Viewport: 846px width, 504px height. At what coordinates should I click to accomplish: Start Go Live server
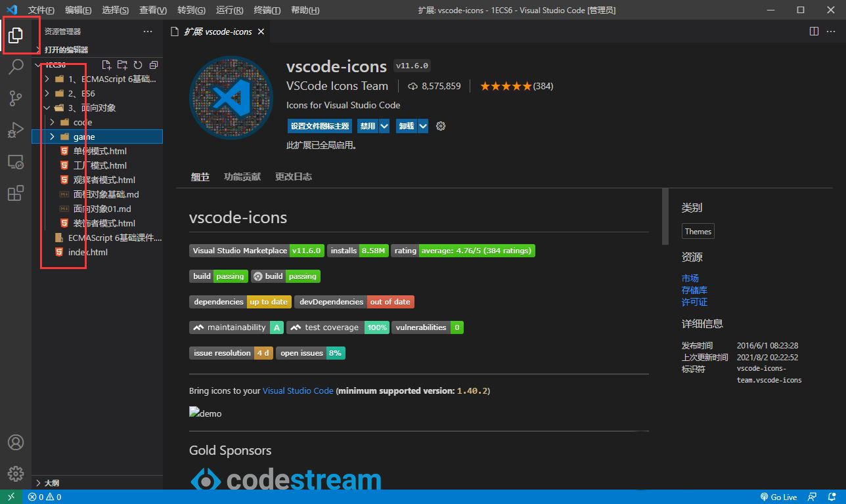tap(778, 497)
